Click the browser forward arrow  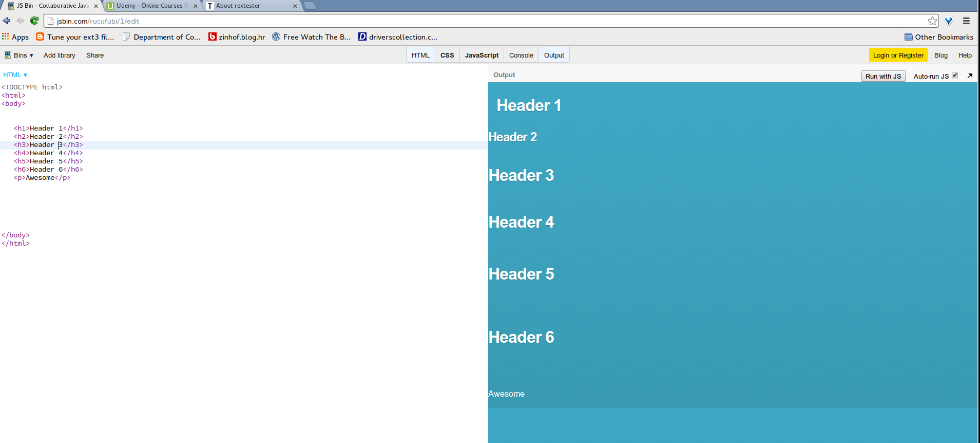tap(21, 21)
